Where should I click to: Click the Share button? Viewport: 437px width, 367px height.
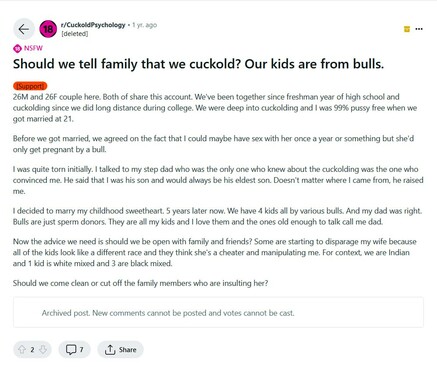(x=120, y=350)
